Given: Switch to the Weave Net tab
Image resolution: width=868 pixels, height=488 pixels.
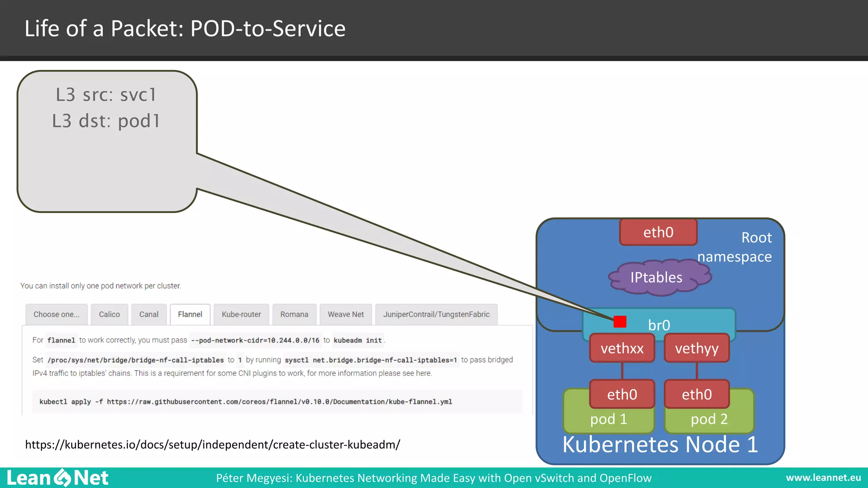Looking at the screenshot, I should point(346,314).
